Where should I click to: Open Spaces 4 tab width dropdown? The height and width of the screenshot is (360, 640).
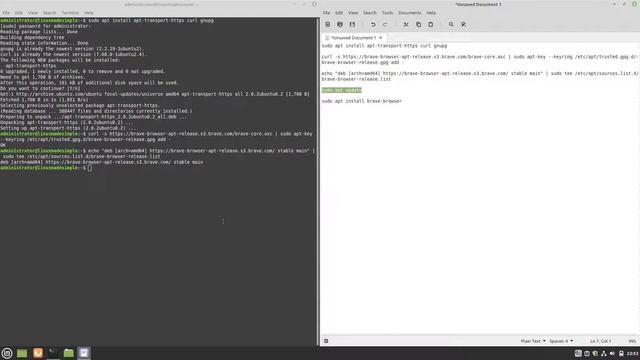click(561, 341)
